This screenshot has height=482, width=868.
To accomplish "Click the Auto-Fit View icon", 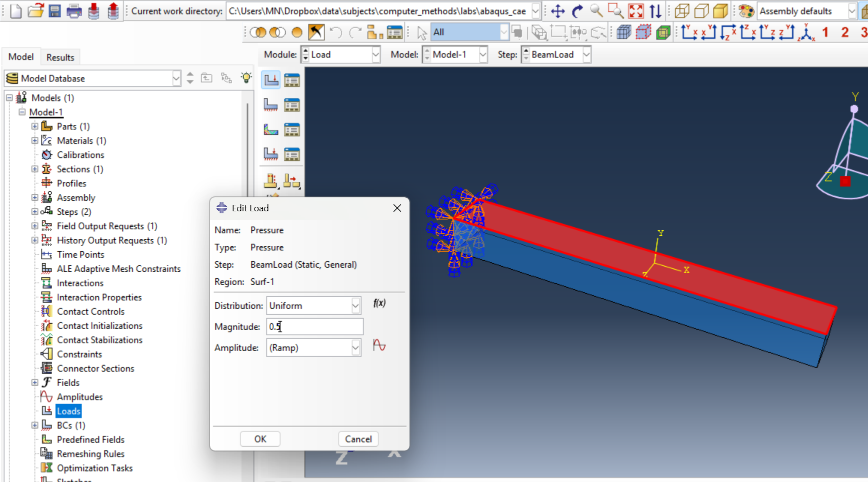I will [x=636, y=11].
